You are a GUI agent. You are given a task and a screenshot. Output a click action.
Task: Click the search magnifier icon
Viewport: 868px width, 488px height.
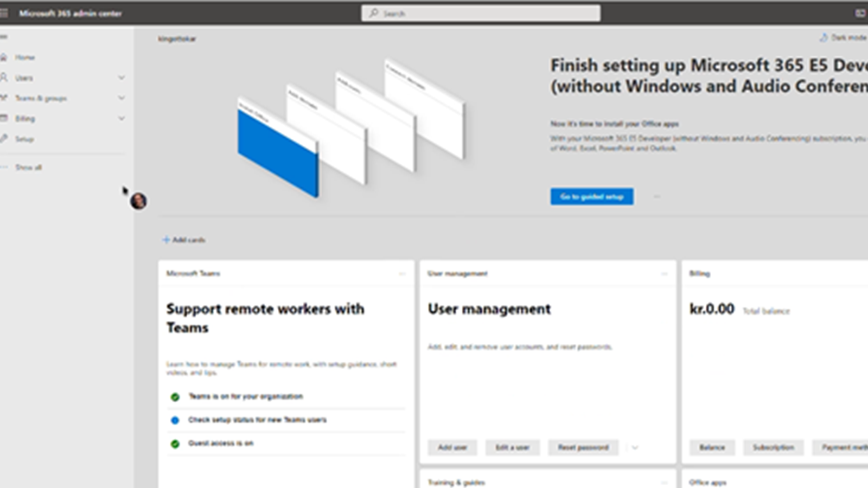click(x=374, y=13)
